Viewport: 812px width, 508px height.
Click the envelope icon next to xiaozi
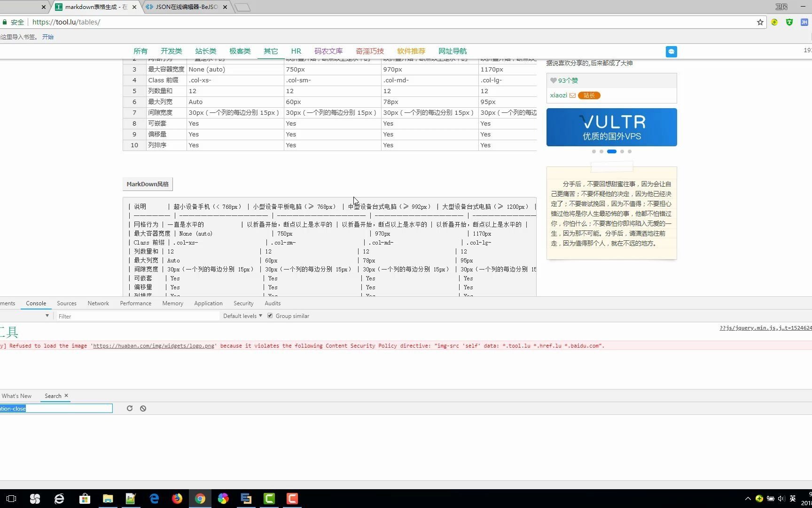coord(572,95)
